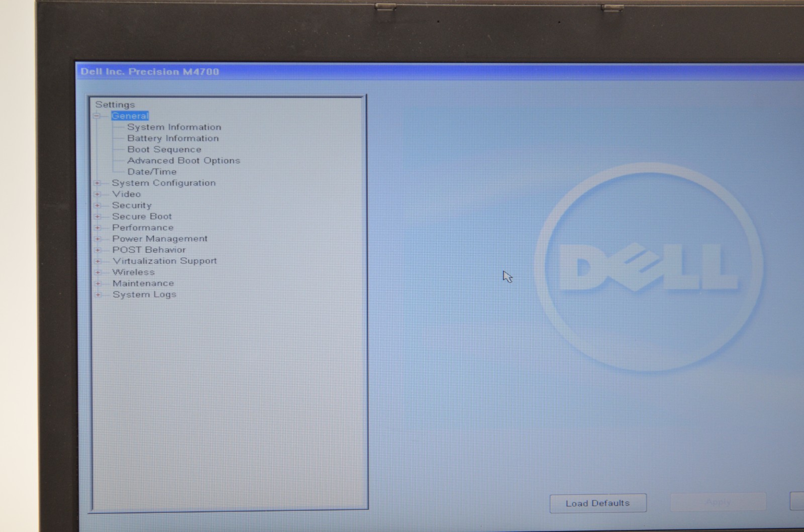Select System Configuration label
The width and height of the screenshot is (804, 532).
click(x=164, y=183)
